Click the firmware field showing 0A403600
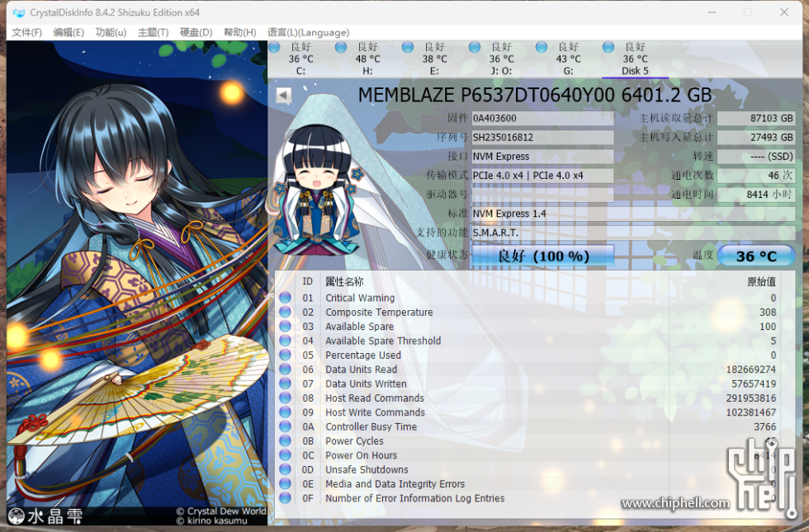The height and width of the screenshot is (532, 809). pyautogui.click(x=543, y=118)
